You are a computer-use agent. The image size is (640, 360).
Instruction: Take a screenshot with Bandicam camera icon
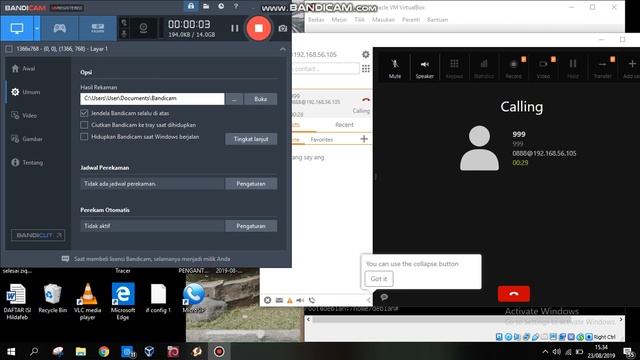tap(282, 28)
